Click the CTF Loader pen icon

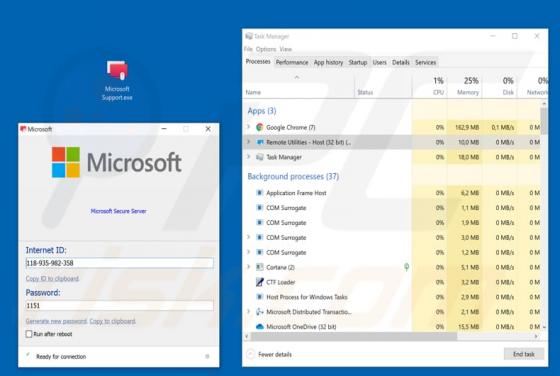260,282
